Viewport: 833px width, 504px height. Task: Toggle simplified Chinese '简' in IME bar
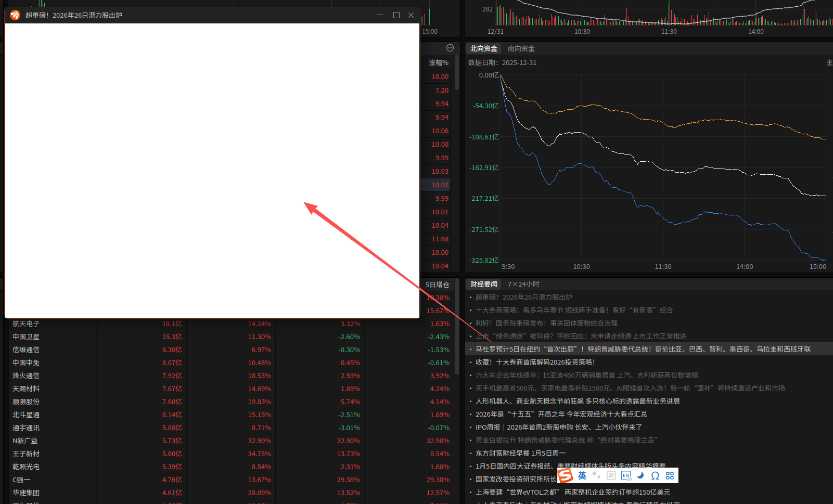611,475
